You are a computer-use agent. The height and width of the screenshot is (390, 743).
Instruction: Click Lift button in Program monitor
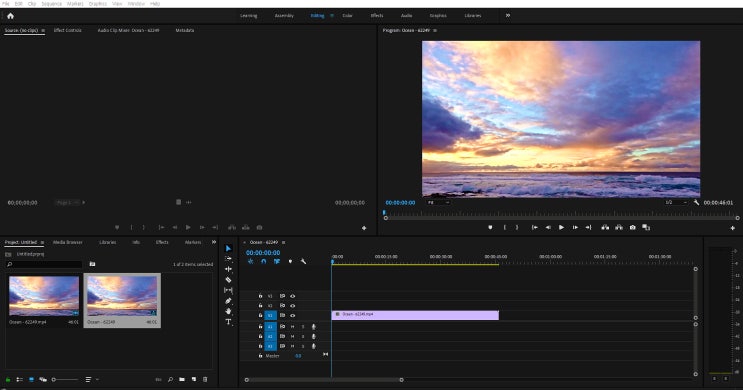point(605,227)
